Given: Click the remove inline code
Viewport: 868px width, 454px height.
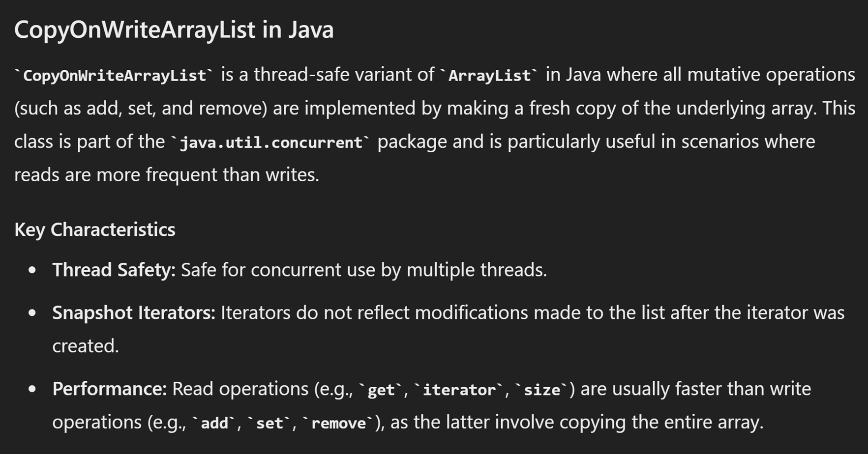Looking at the screenshot, I should coord(339,423).
